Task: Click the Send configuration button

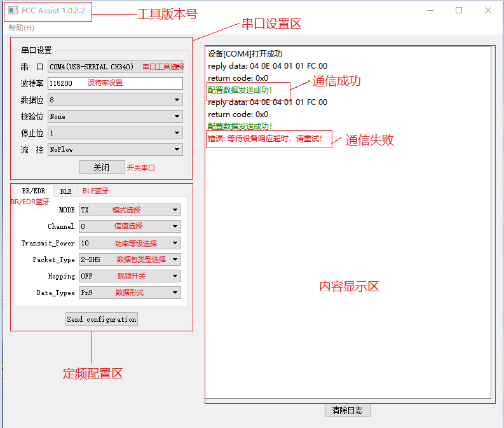Action: (x=102, y=319)
